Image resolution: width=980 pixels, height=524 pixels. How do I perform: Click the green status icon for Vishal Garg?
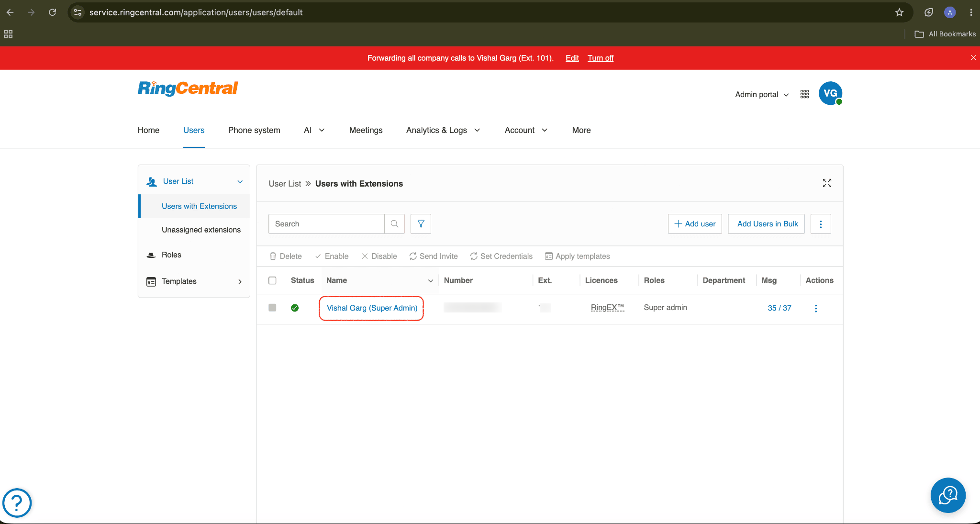[295, 308]
